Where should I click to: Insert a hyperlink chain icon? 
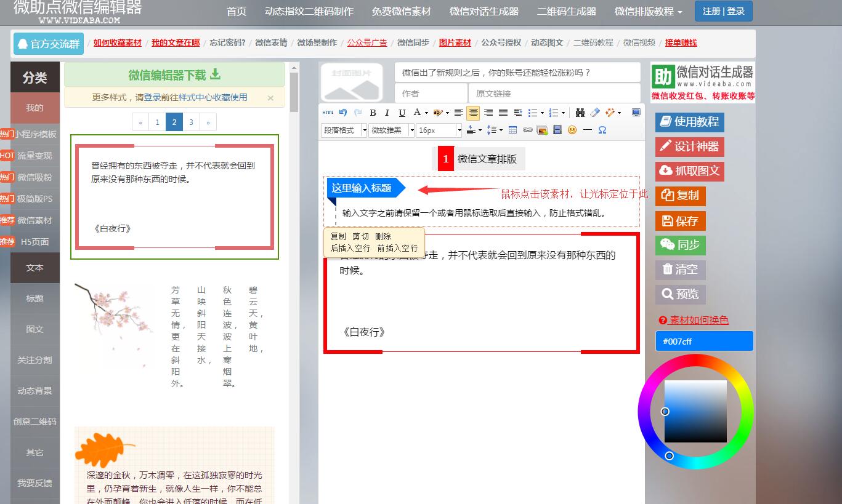coord(528,130)
